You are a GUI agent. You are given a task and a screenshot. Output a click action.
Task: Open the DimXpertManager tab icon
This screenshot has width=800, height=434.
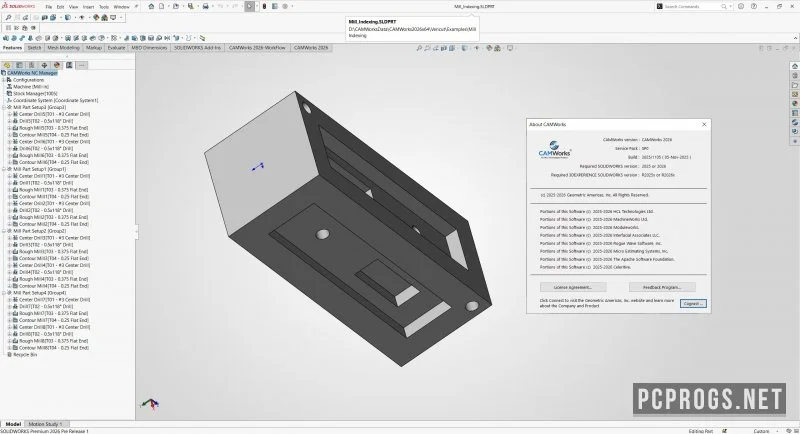44,65
